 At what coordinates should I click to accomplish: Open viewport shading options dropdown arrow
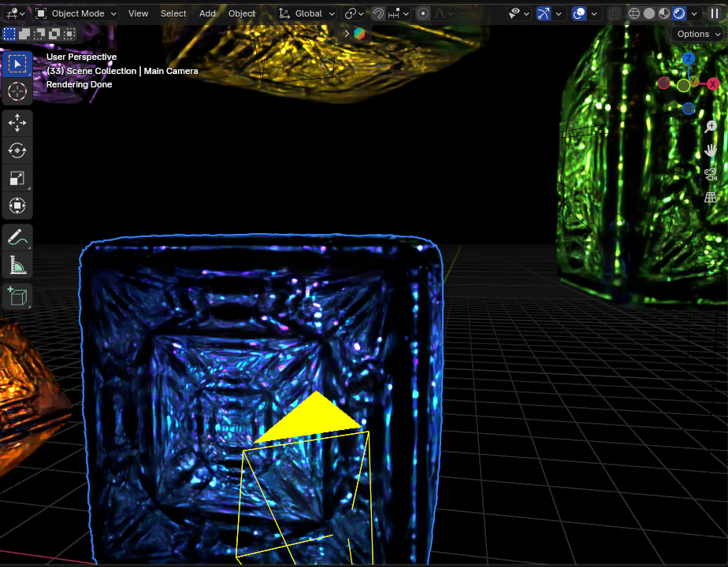[x=694, y=13]
